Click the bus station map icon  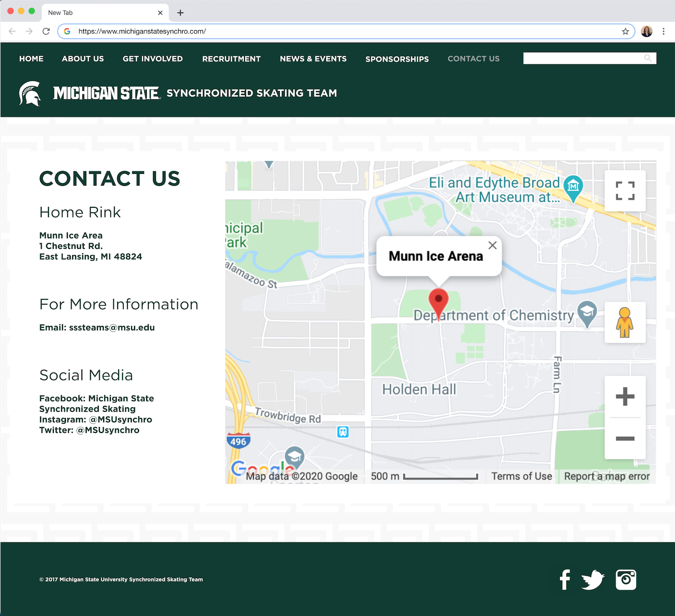point(343,431)
